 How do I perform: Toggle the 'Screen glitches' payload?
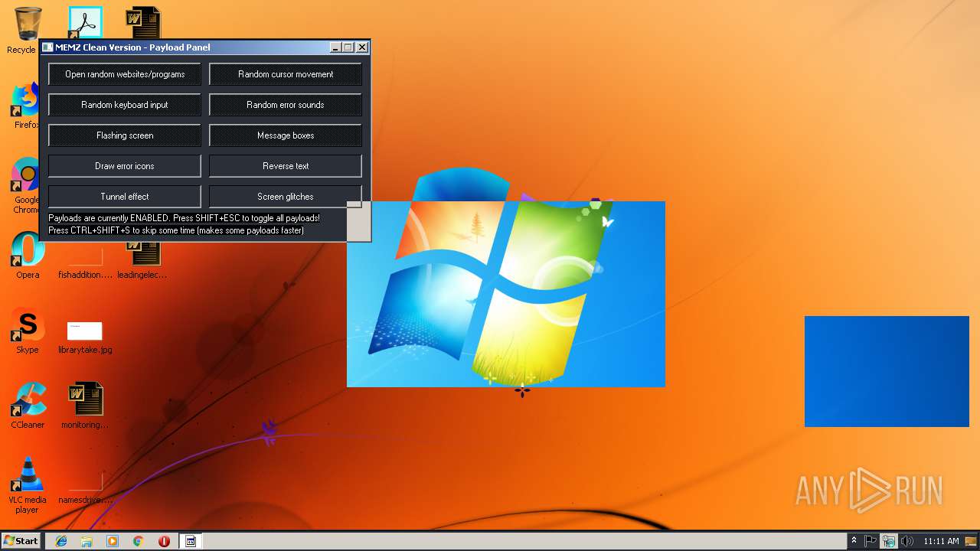(286, 197)
